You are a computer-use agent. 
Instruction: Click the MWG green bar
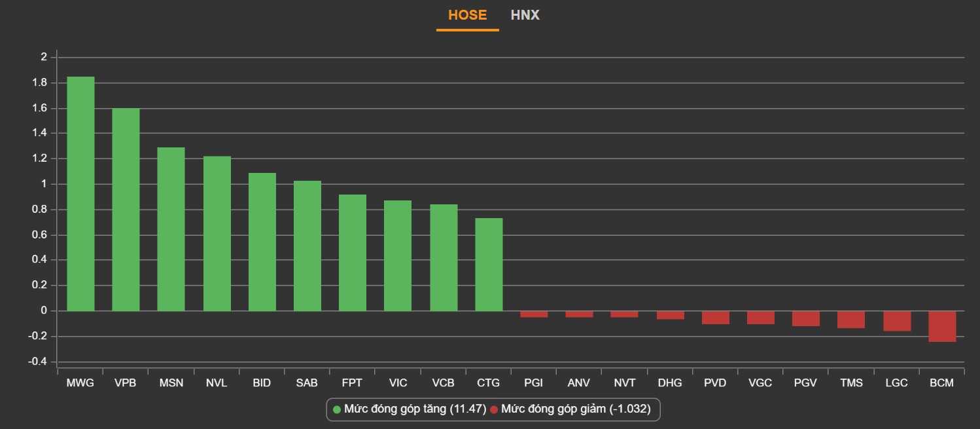pyautogui.click(x=80, y=194)
